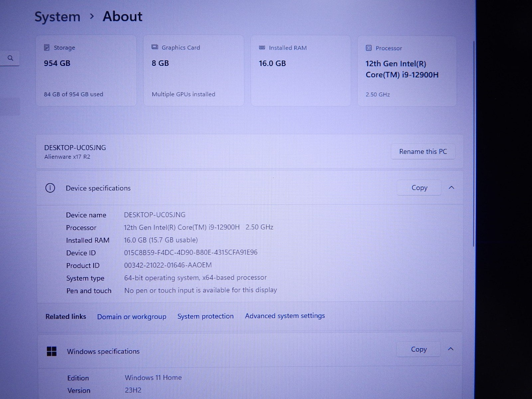Viewport: 532px width, 399px height.
Task: Click the Device name value DESKTOP-UC0SJNG
Action: 155,215
